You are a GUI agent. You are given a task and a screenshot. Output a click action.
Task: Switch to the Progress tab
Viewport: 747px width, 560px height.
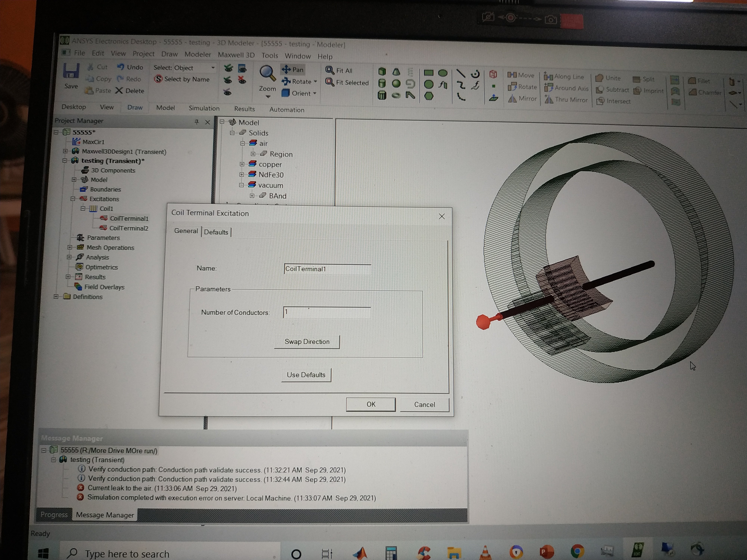[x=54, y=514]
